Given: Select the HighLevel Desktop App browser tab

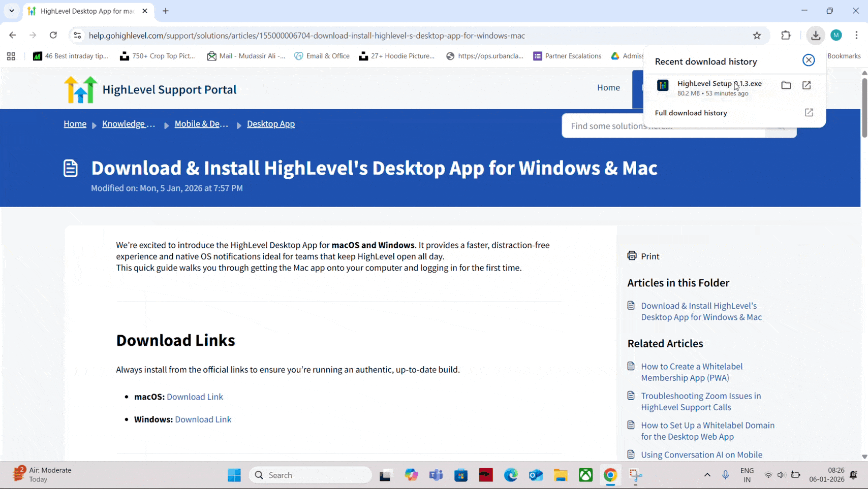Looking at the screenshot, I should (x=87, y=11).
